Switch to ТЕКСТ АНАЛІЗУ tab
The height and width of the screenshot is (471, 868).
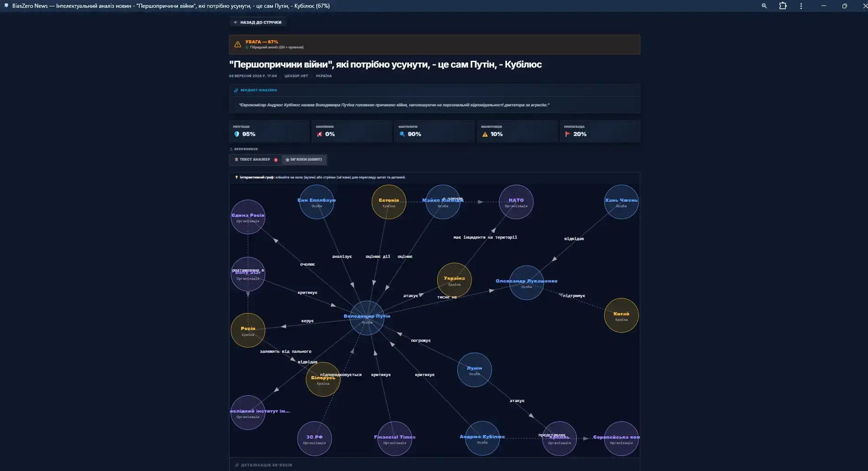coord(255,160)
